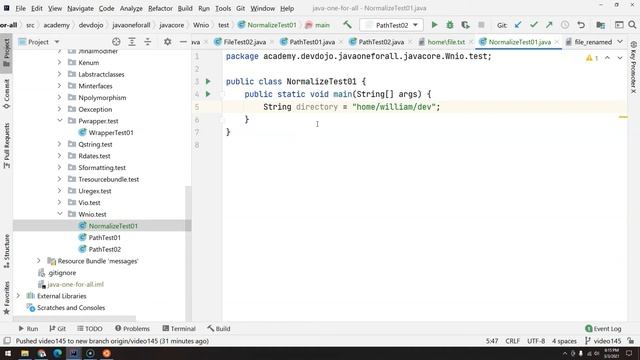Toggle Favorites side panel
This screenshot has width=640, height=360.
coord(7,298)
